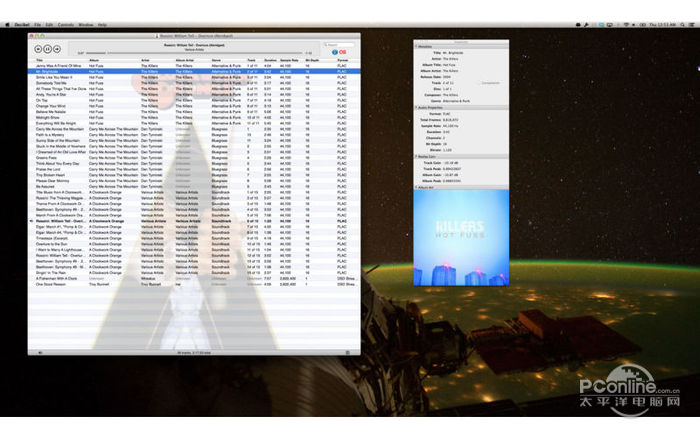Collapse the Replay Gain section
700x438 pixels.
point(416,157)
